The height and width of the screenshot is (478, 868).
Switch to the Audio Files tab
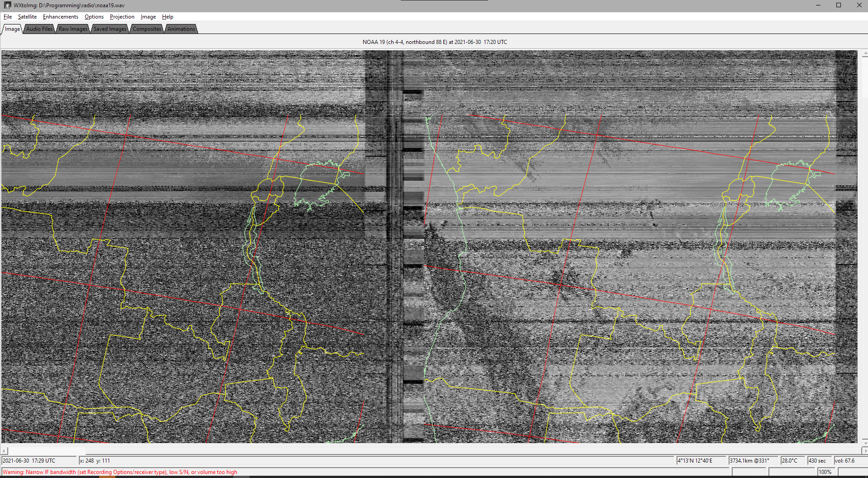[x=39, y=29]
